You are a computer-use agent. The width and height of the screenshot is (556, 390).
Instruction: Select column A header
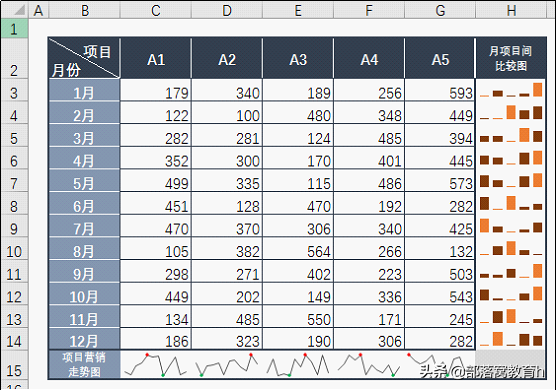pyautogui.click(x=38, y=10)
